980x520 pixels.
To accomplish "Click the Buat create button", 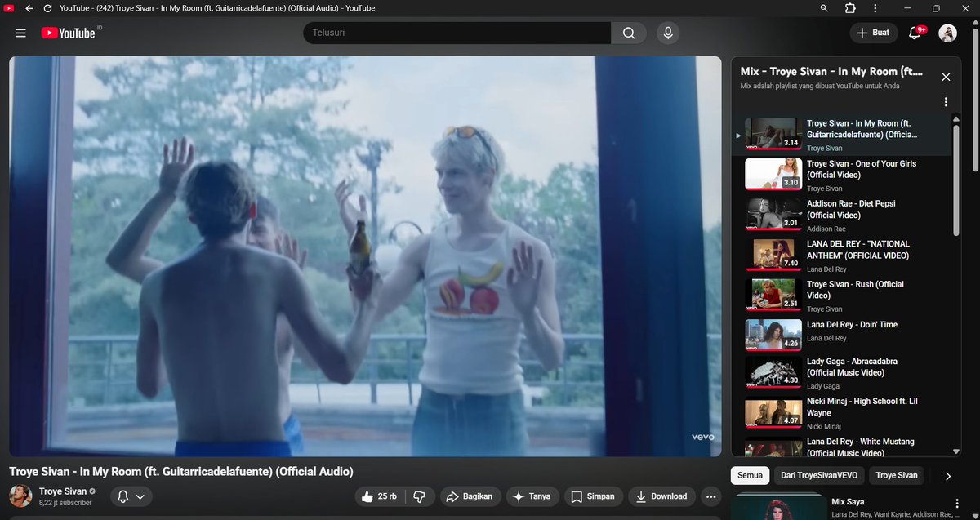I will tap(874, 33).
